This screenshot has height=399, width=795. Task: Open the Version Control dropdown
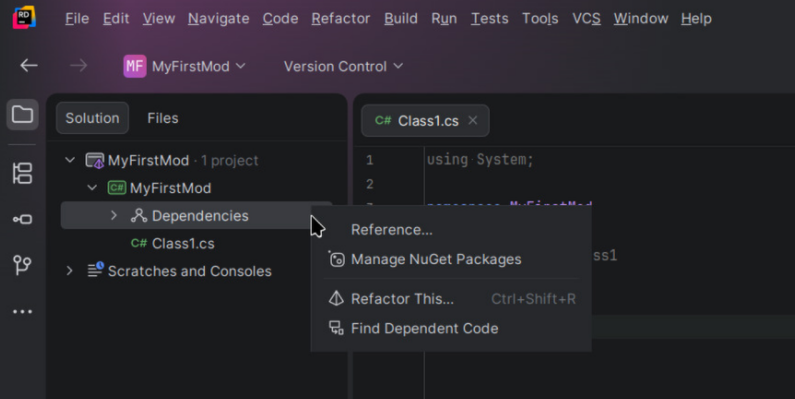[343, 66]
